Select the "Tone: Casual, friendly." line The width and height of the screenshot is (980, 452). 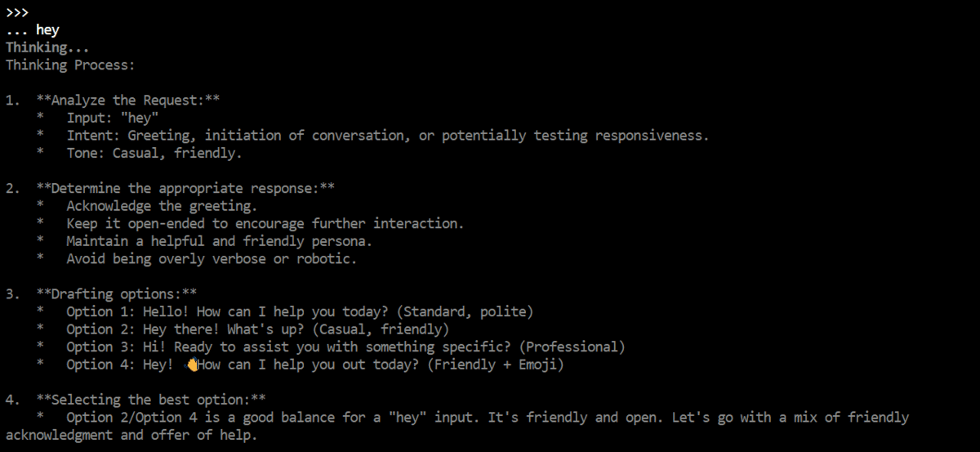point(154,153)
